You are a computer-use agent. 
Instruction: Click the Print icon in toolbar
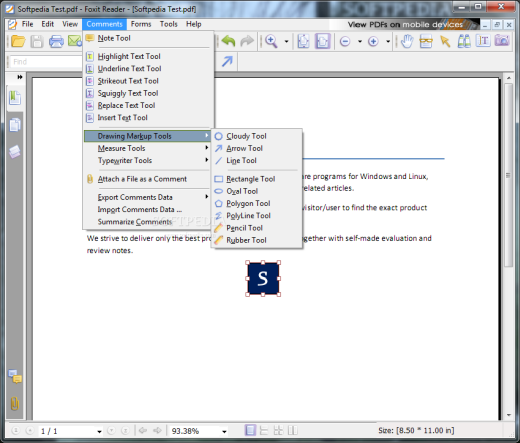56,41
